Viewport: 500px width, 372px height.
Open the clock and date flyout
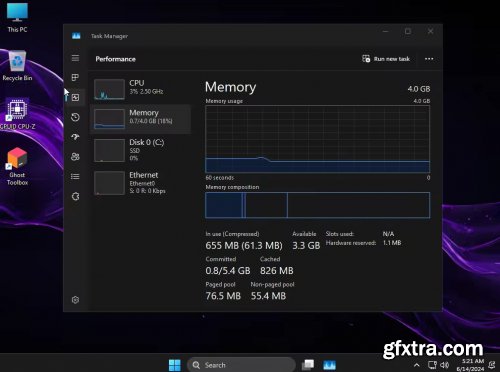coord(471,365)
